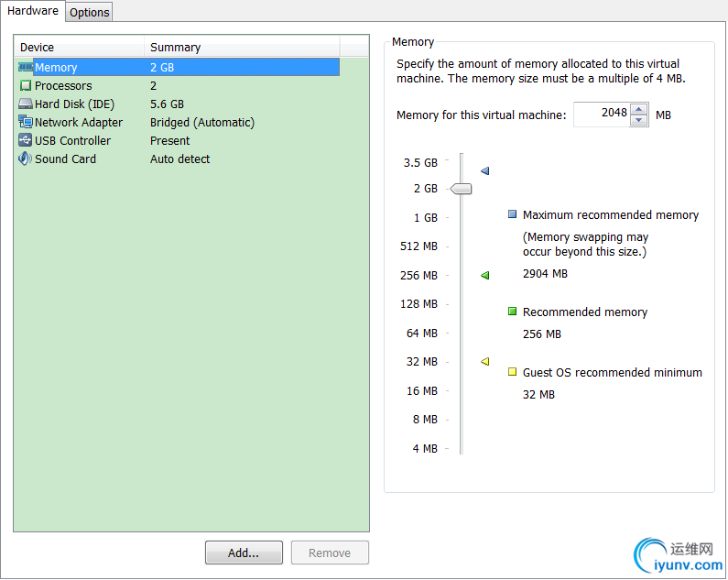Click the blue Maximum recommended memory legend square
This screenshot has height=580, width=728.
(x=512, y=214)
